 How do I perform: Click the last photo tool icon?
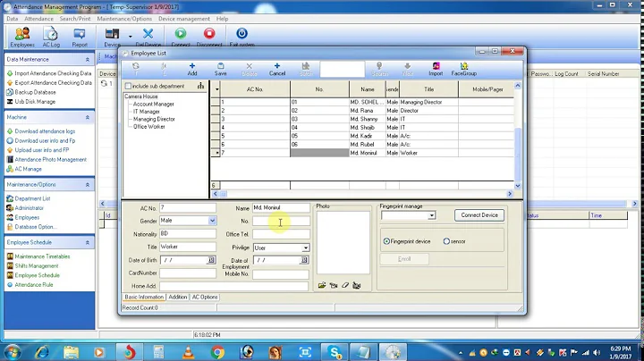pyautogui.click(x=357, y=285)
